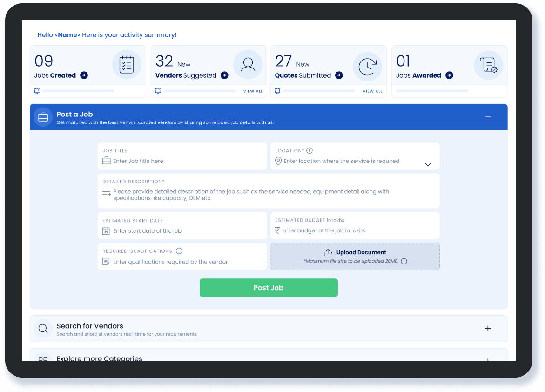Click View All under Quotes Submitted
545x392 pixels.
(x=372, y=91)
